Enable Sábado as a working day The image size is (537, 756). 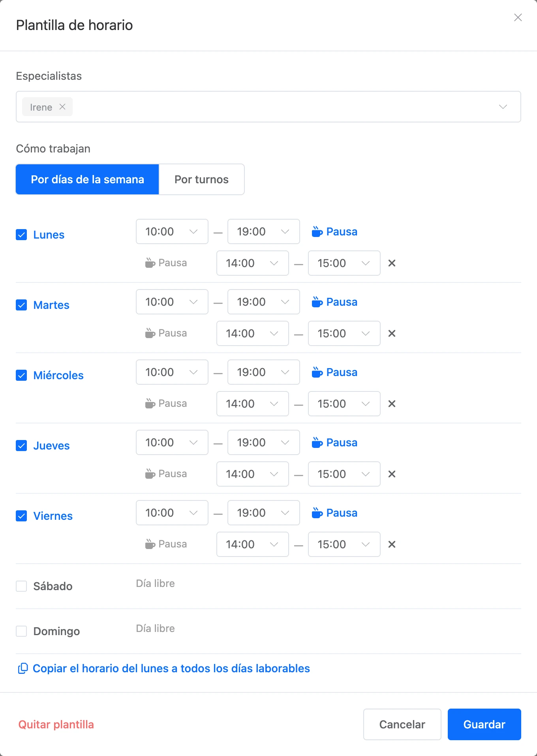click(x=21, y=586)
